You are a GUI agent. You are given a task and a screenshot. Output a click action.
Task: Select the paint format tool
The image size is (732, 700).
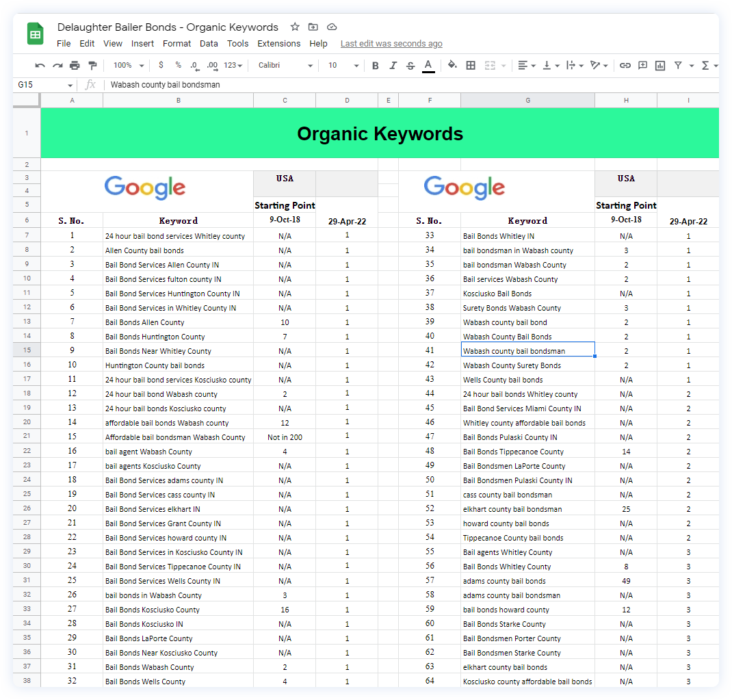[x=92, y=65]
